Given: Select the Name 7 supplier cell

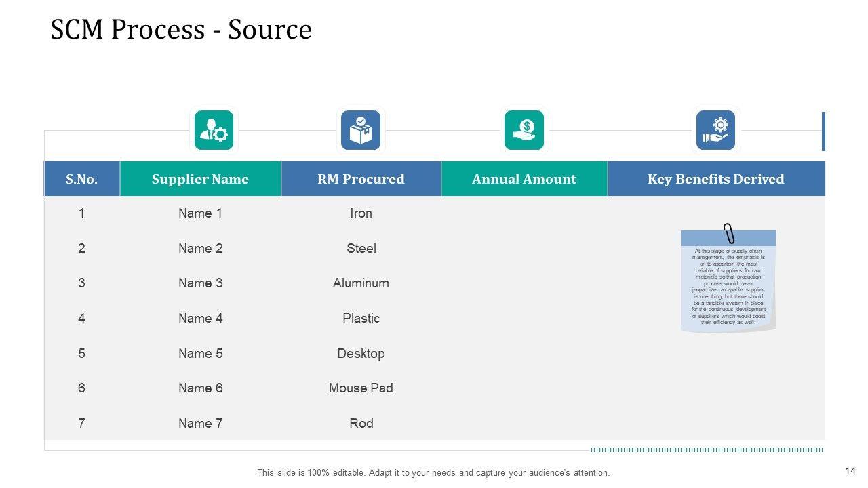Looking at the screenshot, I should pos(200,424).
